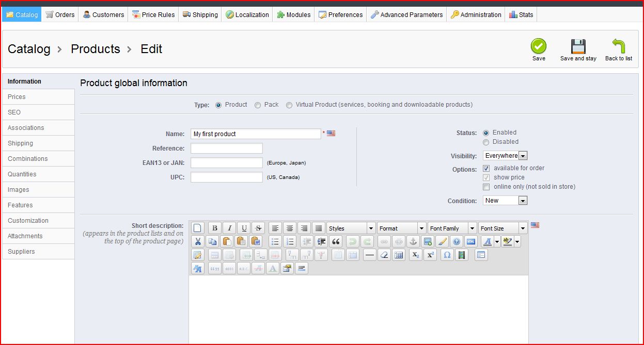This screenshot has width=644, height=345.
Task: Open the Modules menu tab
Action: tap(294, 14)
